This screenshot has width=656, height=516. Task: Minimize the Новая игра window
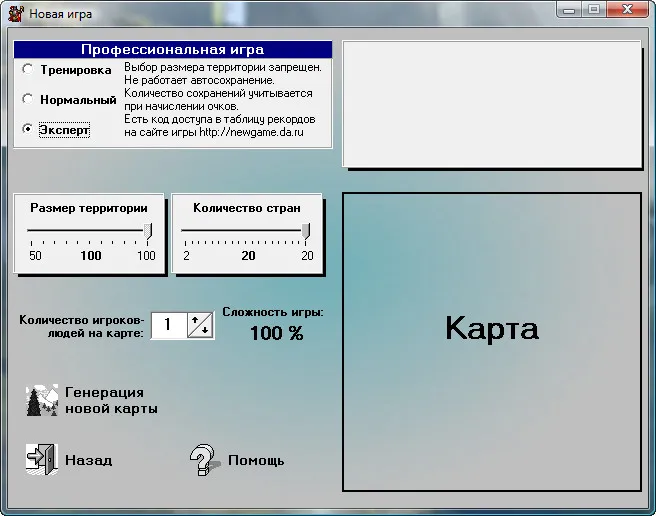pos(570,10)
